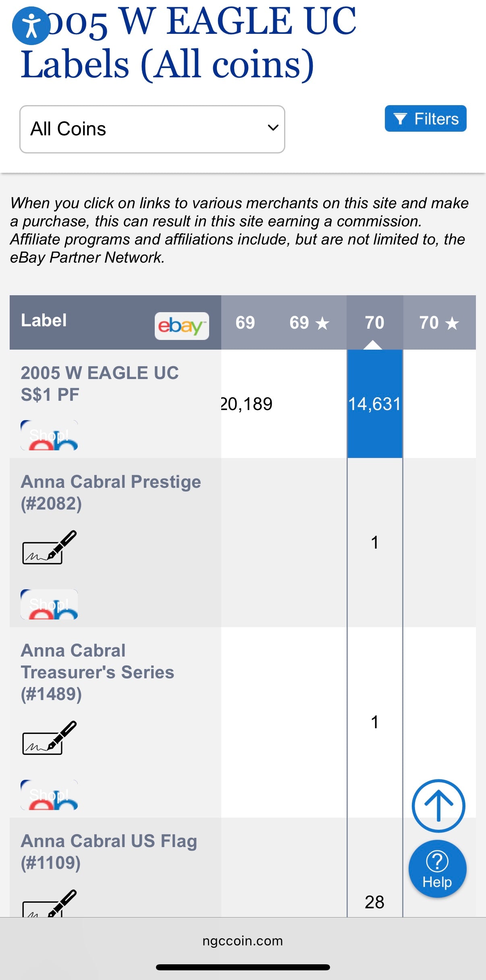Open the Help chat button
Viewport: 486px width, 980px height.
(x=437, y=868)
